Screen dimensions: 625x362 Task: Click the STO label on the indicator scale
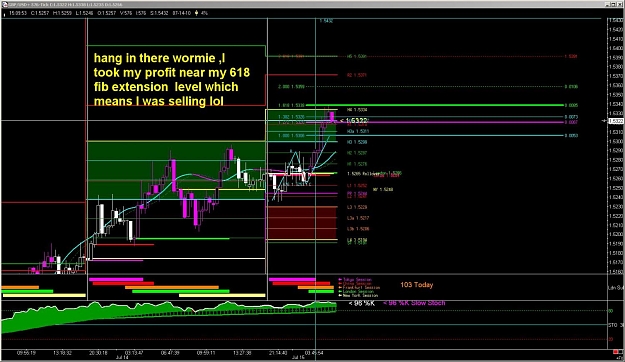[x=612, y=325]
